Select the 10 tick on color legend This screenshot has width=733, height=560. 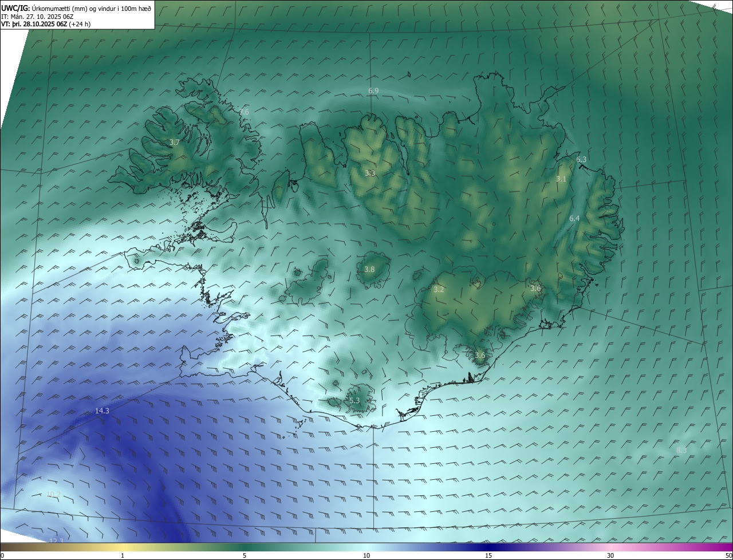(366, 555)
